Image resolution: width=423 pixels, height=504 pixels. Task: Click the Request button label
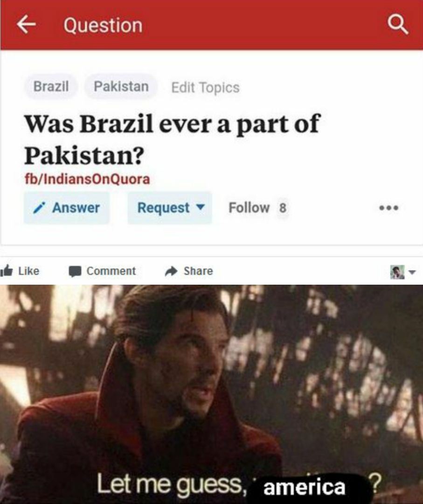point(163,208)
